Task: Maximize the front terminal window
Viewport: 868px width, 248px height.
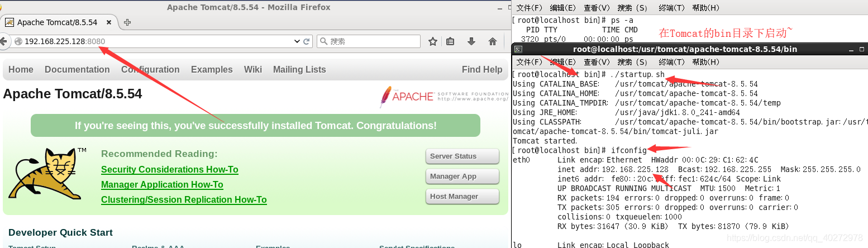Action: [x=861, y=49]
